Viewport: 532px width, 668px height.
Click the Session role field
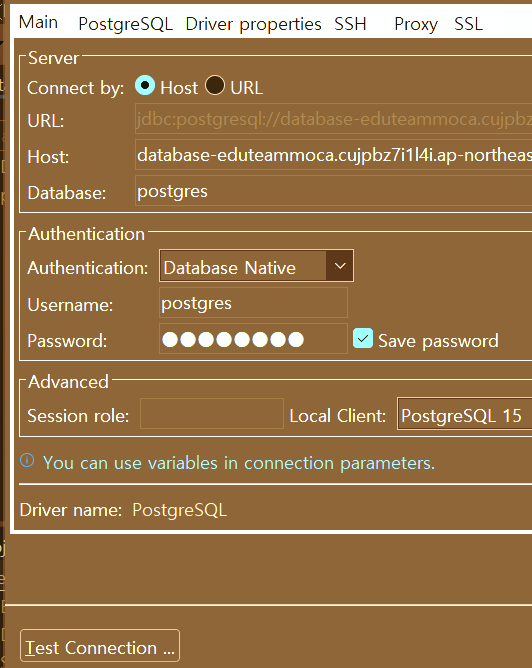(212, 414)
